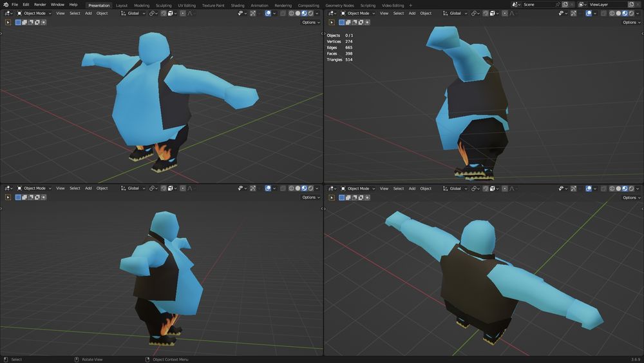644x363 pixels.
Task: Click the view layer browse icon
Action: click(583, 5)
